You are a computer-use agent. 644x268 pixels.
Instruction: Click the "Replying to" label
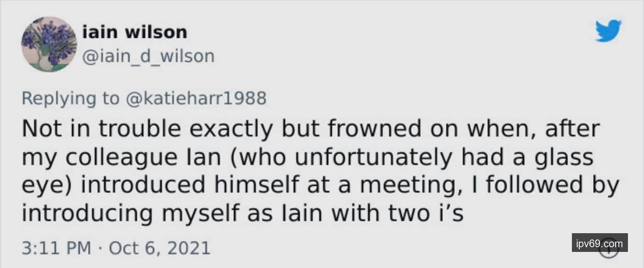71,98
